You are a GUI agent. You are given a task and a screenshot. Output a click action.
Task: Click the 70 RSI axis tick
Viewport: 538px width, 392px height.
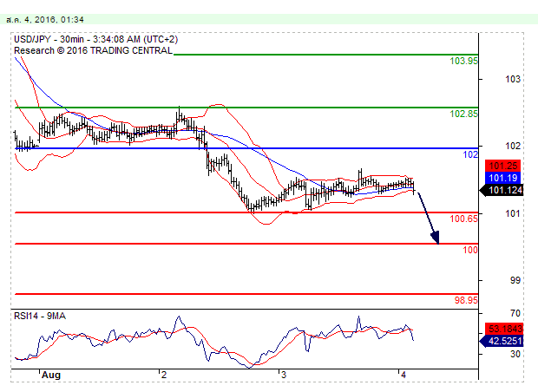(515, 313)
